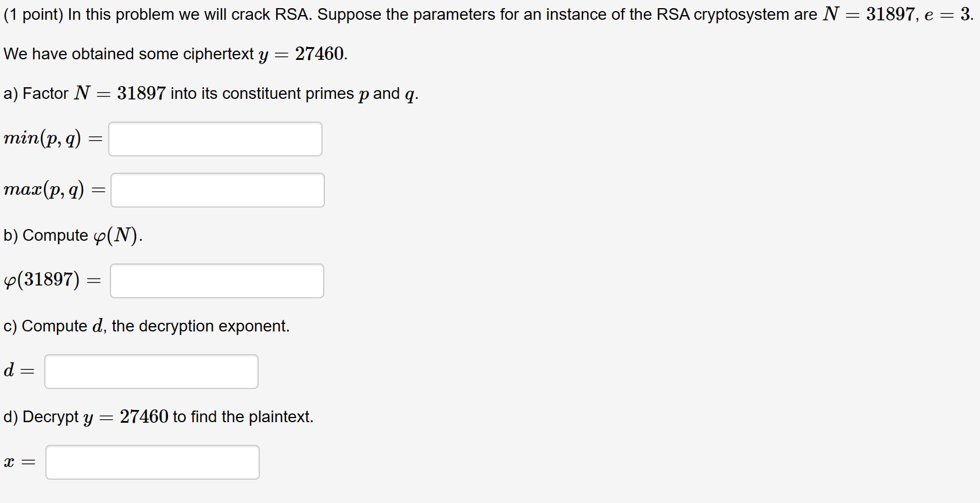The height and width of the screenshot is (503, 980).
Task: Click the 'Factor N = 31897' instruction line
Action: [209, 93]
